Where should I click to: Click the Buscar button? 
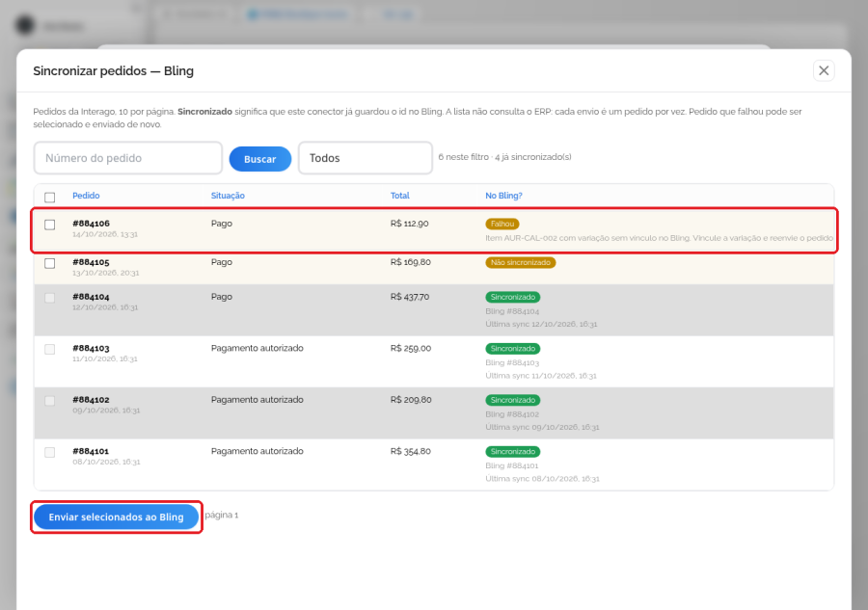click(260, 159)
